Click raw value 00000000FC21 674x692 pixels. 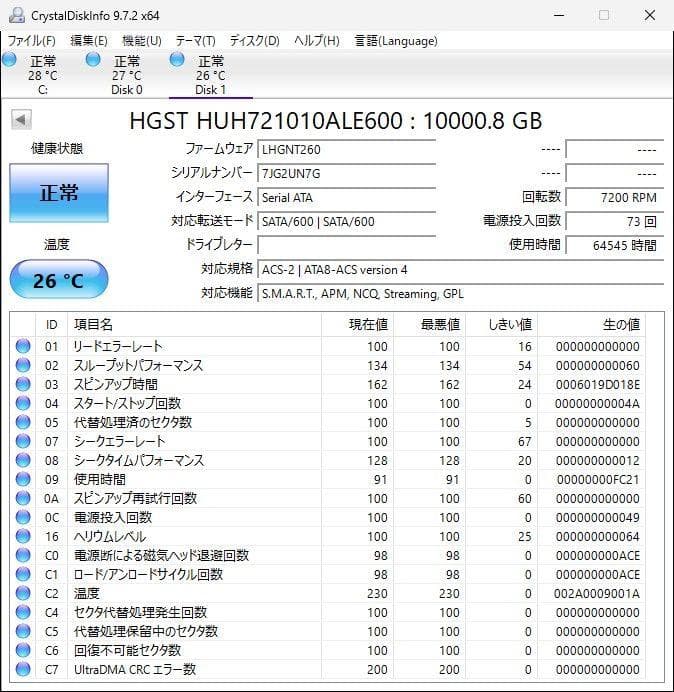point(598,479)
